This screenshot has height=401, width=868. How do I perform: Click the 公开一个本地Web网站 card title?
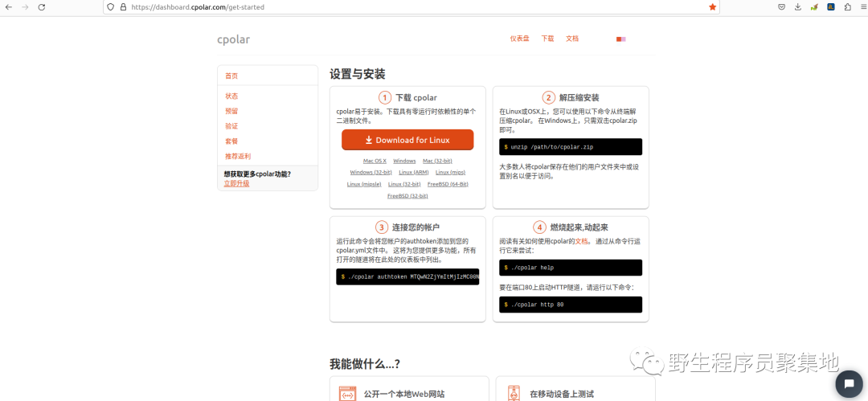(x=404, y=395)
